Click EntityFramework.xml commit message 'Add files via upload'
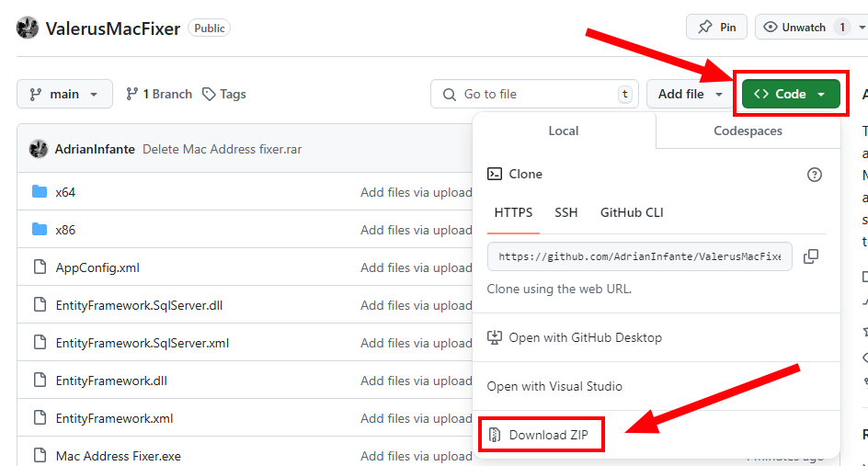 tap(417, 418)
